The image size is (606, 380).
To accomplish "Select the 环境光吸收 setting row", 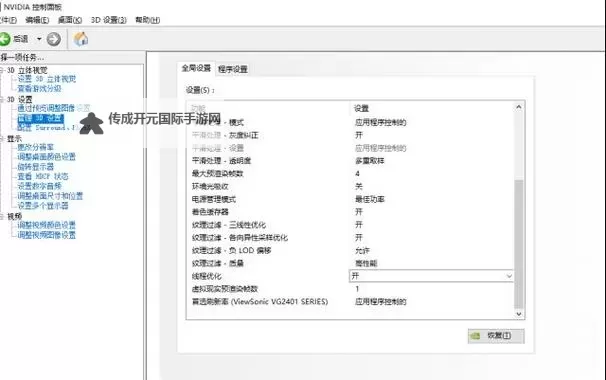I will [x=350, y=186].
